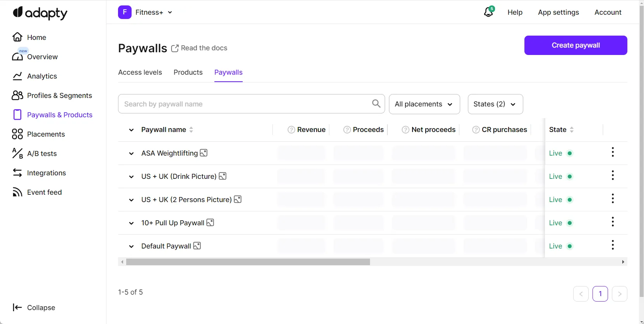Open the States (2) filter dropdown
The width and height of the screenshot is (644, 324).
pos(495,104)
